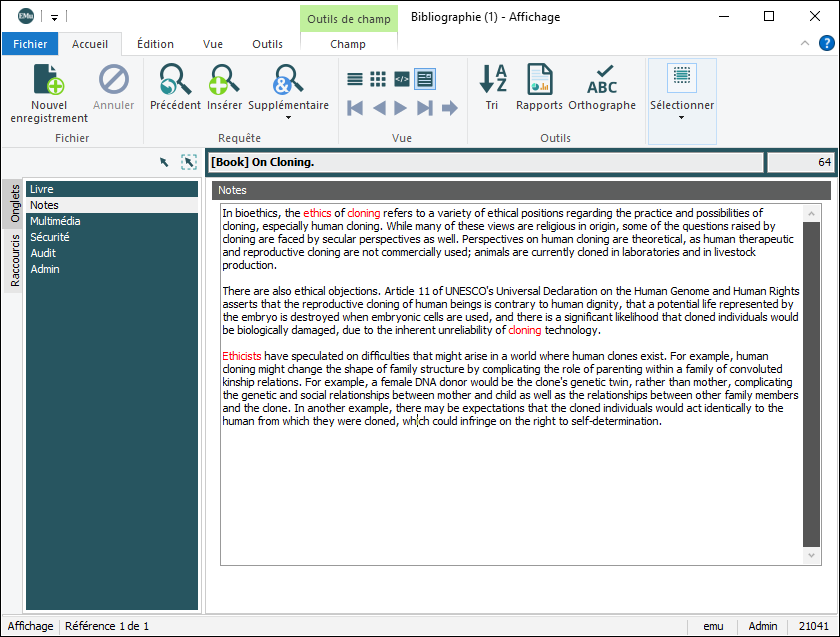Switch to list view icon
The image size is (840, 637).
tap(355, 79)
